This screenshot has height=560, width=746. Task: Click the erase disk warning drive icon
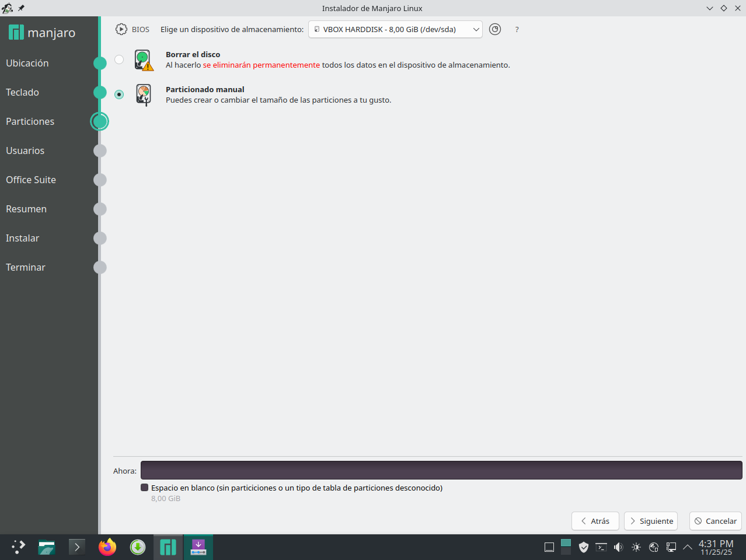[144, 60]
